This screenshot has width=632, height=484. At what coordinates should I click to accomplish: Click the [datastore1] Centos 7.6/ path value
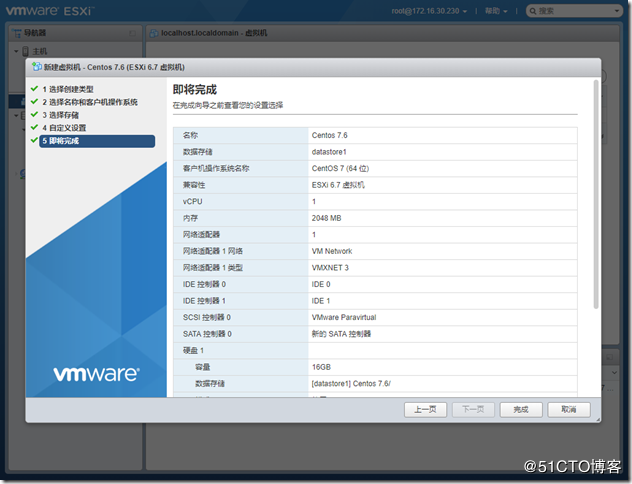pyautogui.click(x=351, y=384)
